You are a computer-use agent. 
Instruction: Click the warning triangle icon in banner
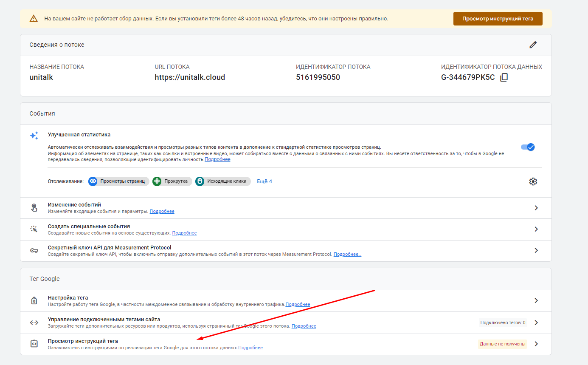coord(34,19)
